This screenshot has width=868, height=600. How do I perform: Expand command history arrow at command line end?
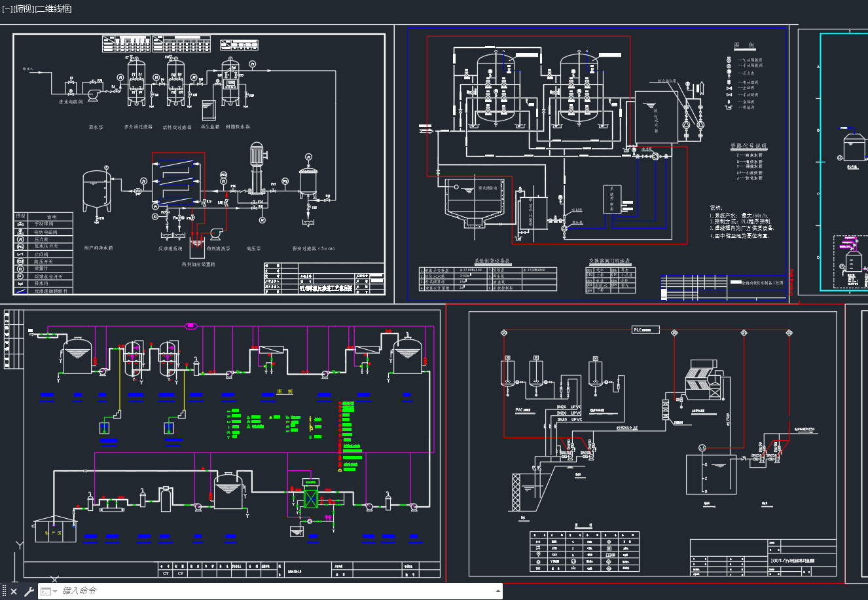(x=499, y=591)
